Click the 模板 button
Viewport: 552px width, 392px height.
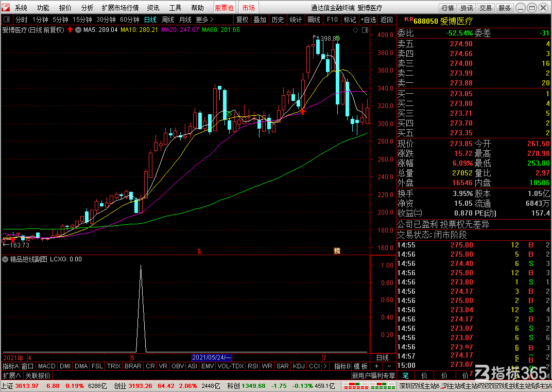pyautogui.click(x=360, y=366)
